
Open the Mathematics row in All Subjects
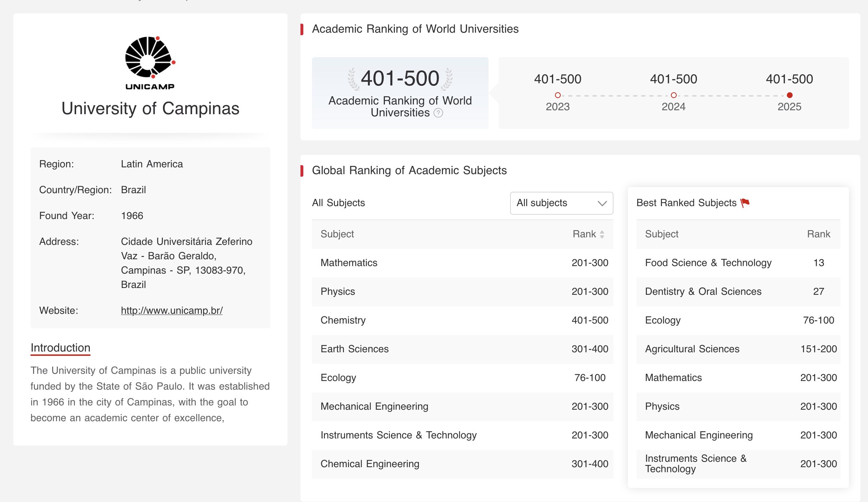click(349, 263)
